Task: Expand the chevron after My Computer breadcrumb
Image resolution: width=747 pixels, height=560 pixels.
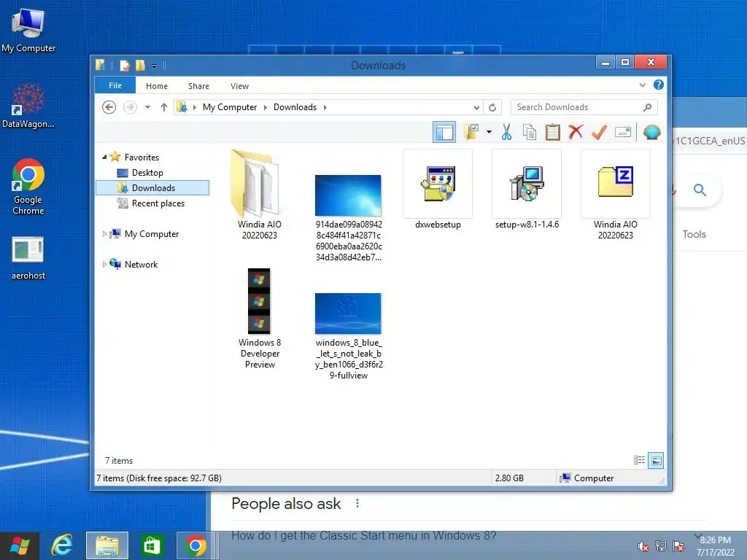Action: click(x=266, y=107)
